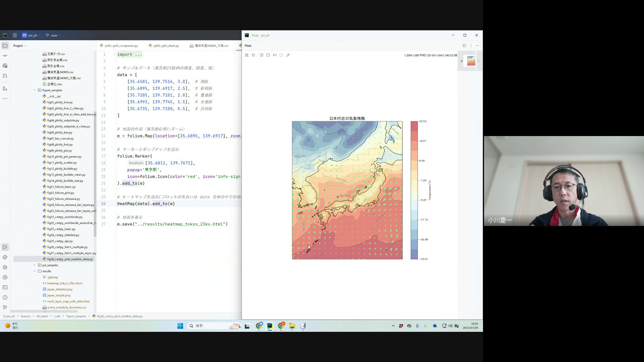Collapse the figure_samples folder
The width and height of the screenshot is (644, 362).
pyautogui.click(x=34, y=90)
